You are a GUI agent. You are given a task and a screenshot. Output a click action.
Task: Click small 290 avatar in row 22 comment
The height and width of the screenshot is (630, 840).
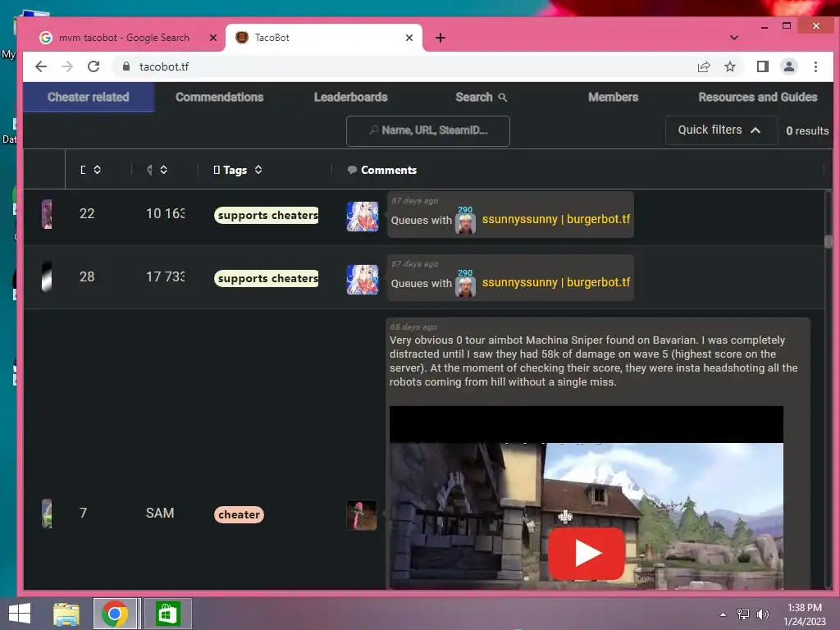click(x=465, y=223)
